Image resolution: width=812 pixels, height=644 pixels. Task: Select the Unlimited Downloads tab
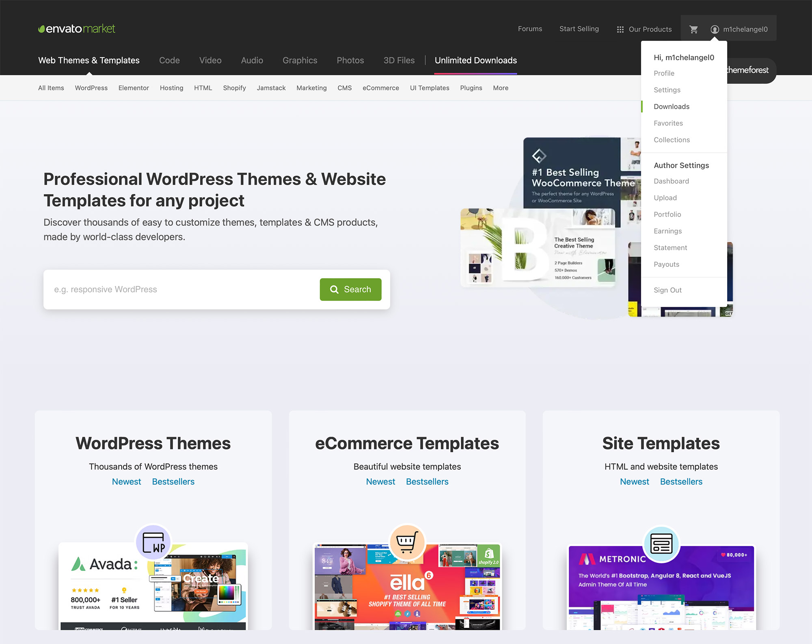[476, 60]
